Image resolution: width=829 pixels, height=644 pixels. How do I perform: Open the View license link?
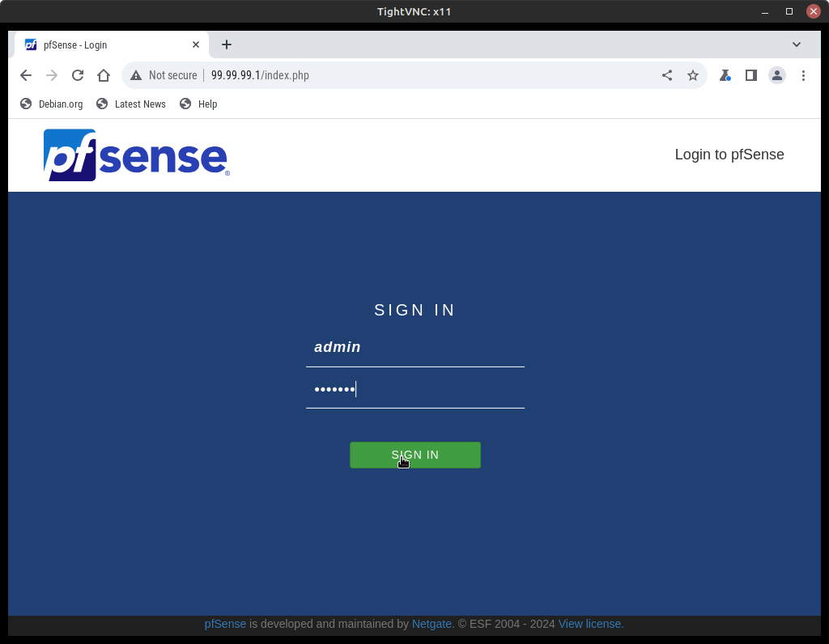pos(591,624)
